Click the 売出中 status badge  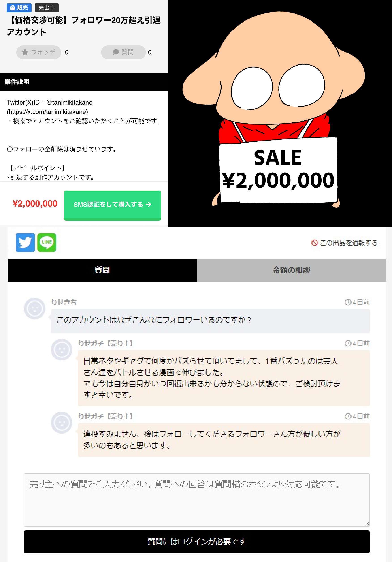point(47,8)
